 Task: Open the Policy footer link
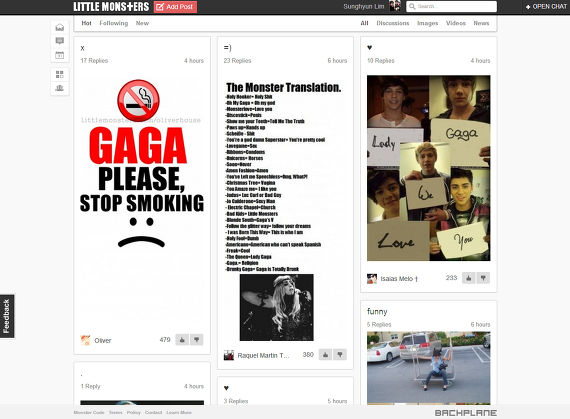(x=134, y=412)
